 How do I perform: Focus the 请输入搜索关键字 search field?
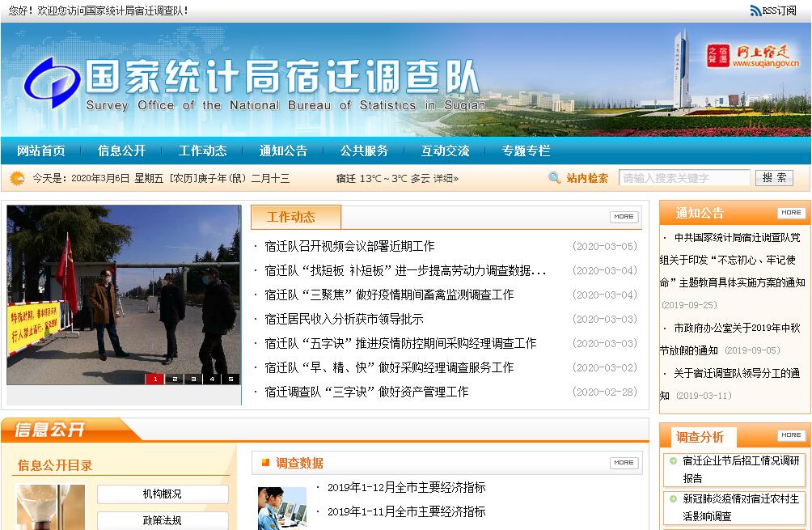coord(684,178)
